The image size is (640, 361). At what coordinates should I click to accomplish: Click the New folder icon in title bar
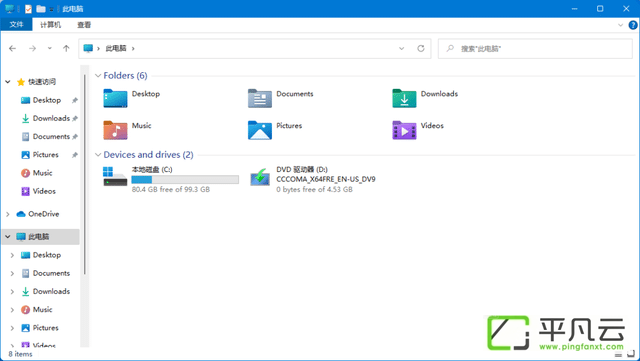41,9
